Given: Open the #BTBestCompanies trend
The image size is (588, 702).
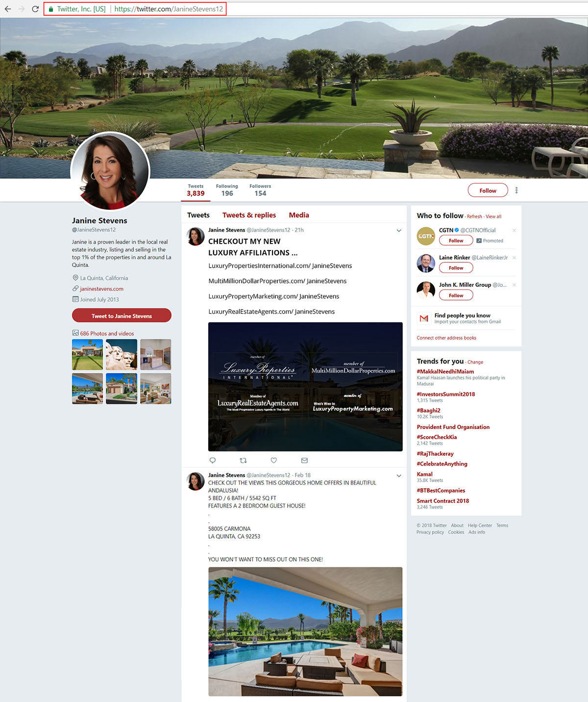Looking at the screenshot, I should (x=441, y=490).
